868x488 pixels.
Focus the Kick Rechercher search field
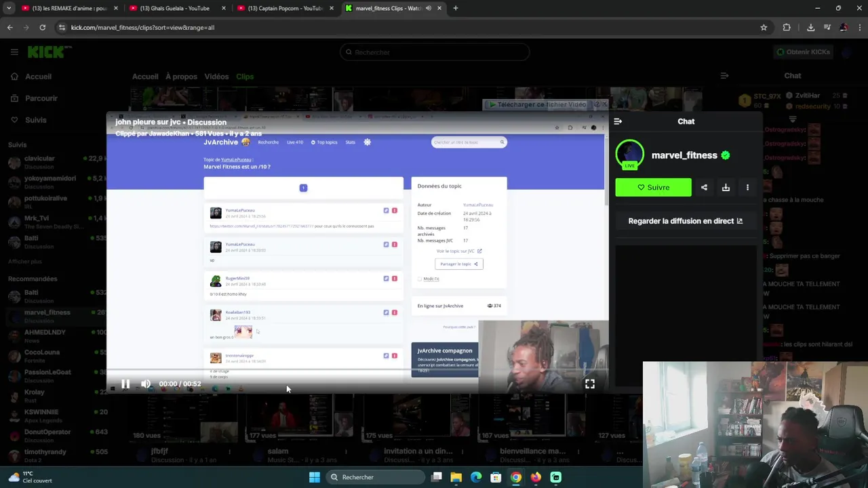(x=435, y=52)
